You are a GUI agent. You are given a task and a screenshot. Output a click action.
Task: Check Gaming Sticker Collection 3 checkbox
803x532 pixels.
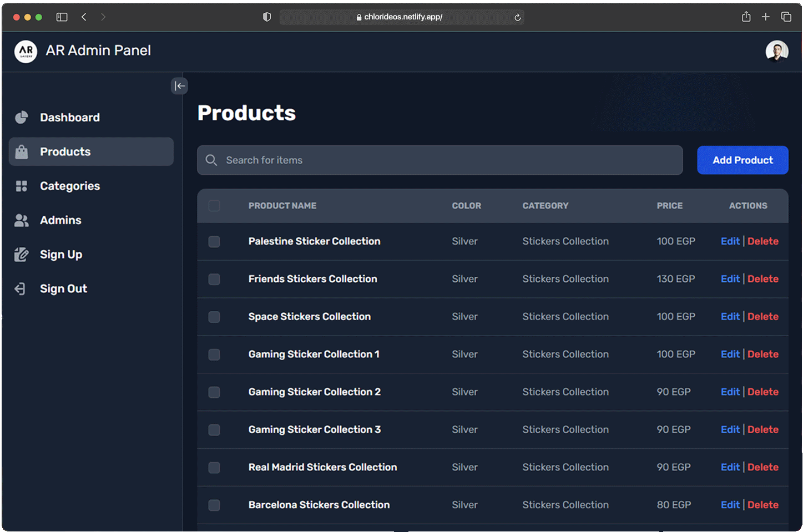point(214,430)
